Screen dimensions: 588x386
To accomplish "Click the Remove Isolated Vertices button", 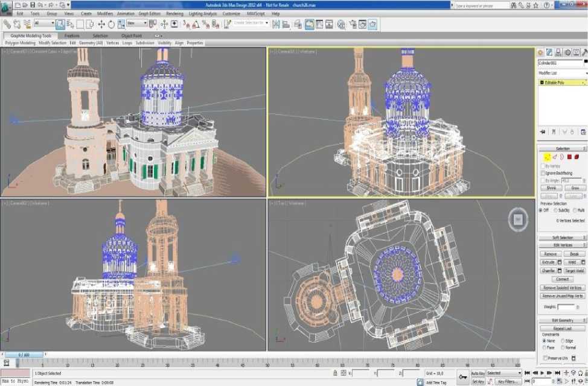I will click(561, 288).
